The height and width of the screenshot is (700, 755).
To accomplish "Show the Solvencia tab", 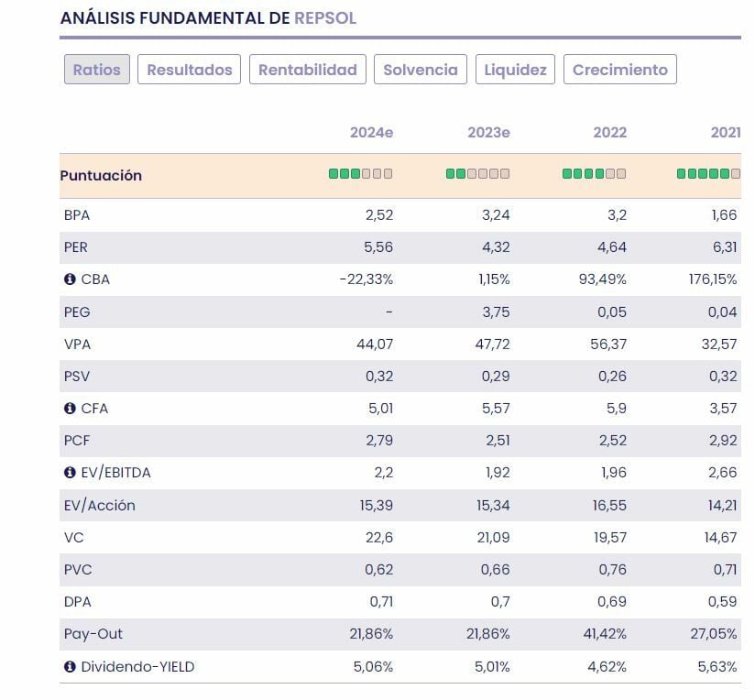I will [x=421, y=70].
